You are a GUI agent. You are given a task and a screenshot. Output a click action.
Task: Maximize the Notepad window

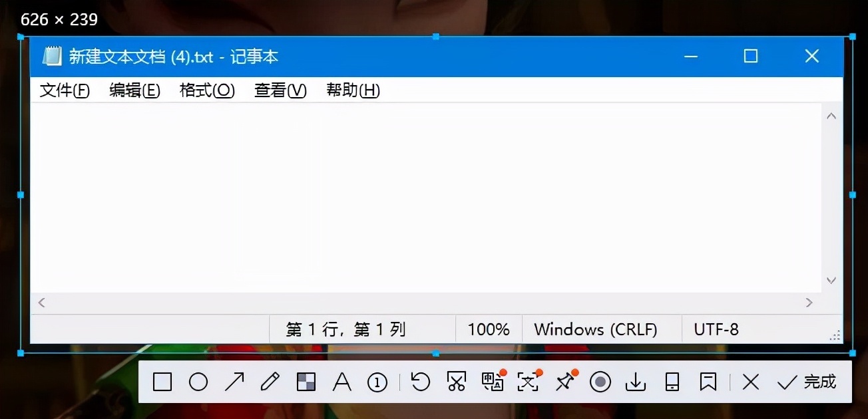click(751, 57)
